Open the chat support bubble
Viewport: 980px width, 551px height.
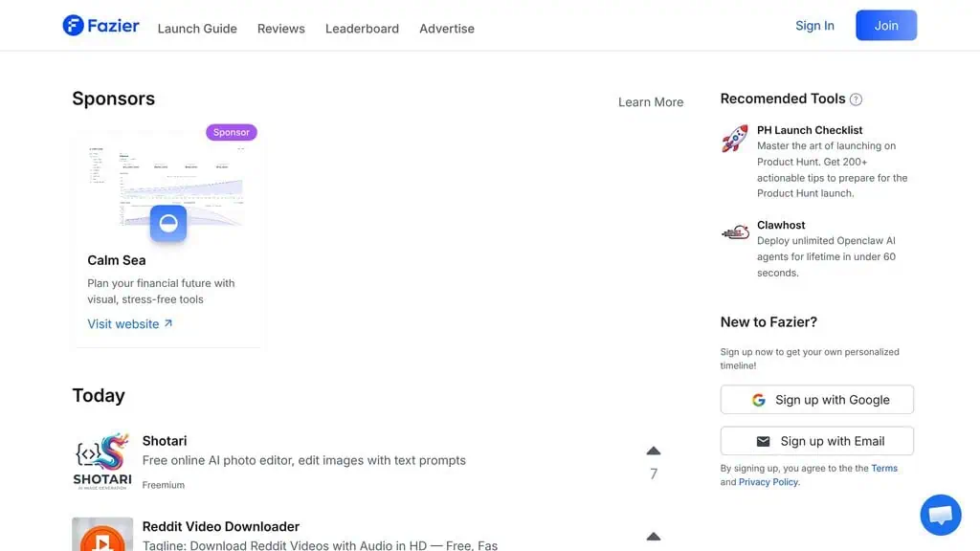point(941,515)
